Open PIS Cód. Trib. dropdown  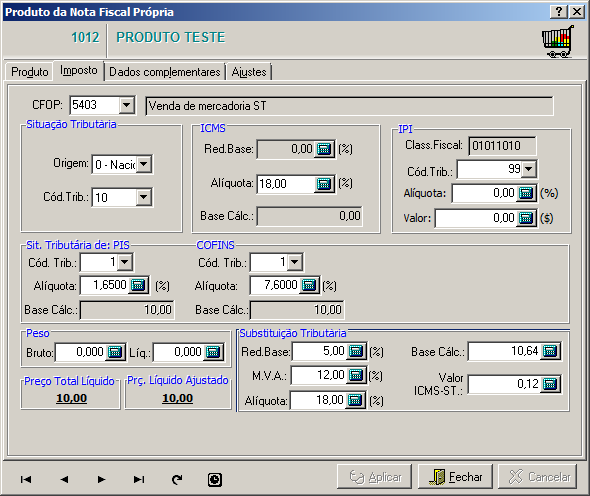tap(125, 262)
